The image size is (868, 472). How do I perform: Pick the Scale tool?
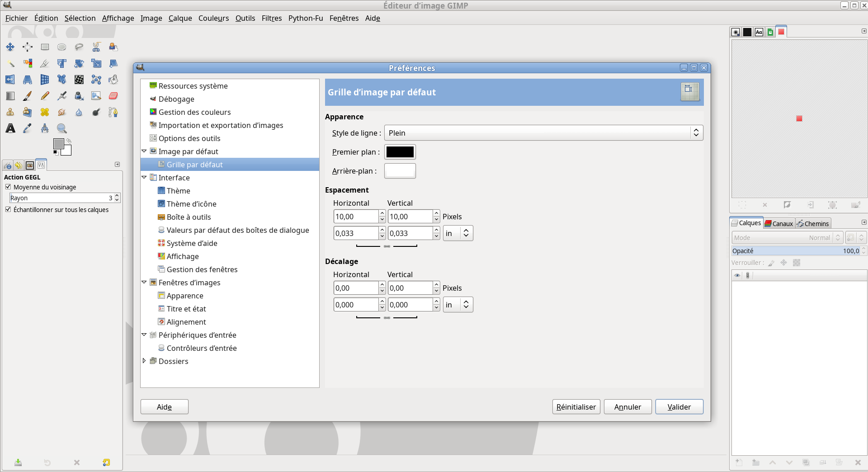coord(96,63)
